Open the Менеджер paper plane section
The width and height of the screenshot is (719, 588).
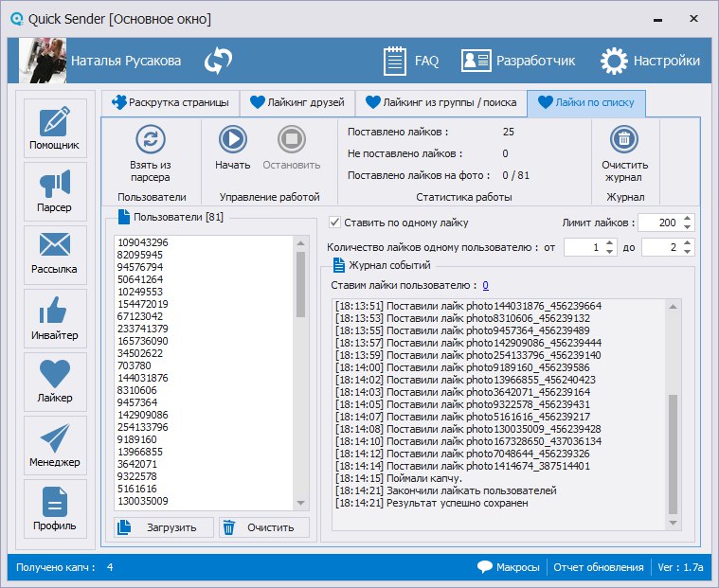tap(55, 446)
